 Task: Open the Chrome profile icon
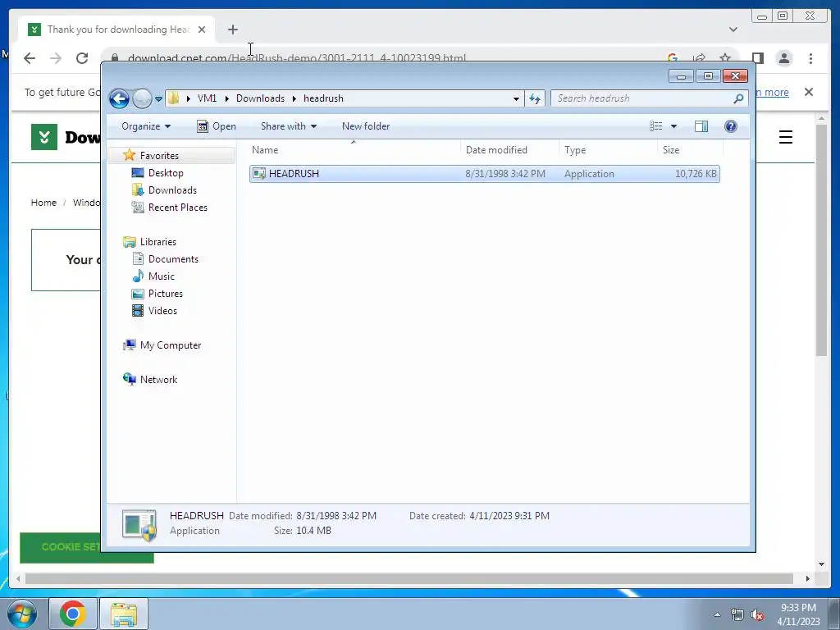784,58
